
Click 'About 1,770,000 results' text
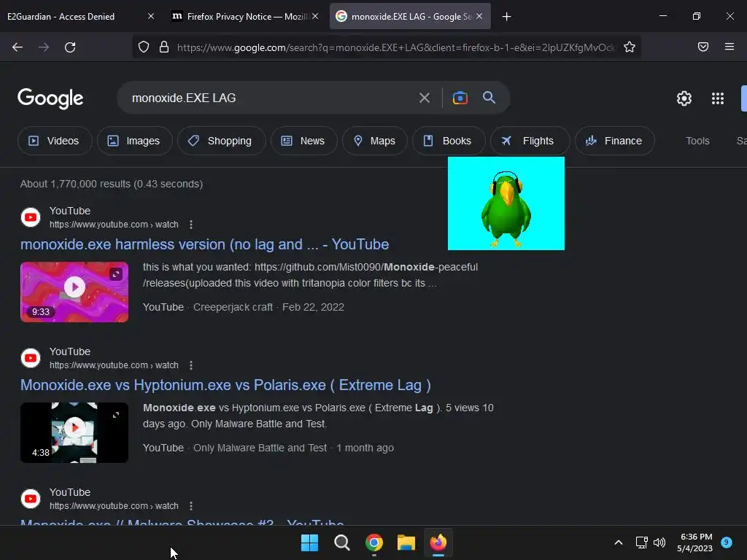pyautogui.click(x=75, y=184)
